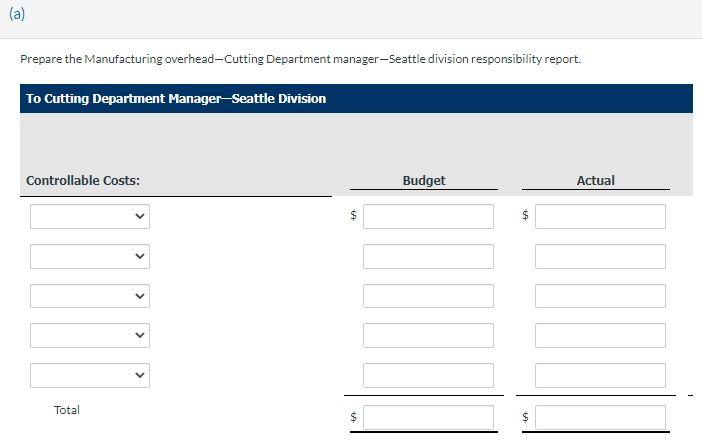Image resolution: width=702 pixels, height=440 pixels.
Task: Click the first row Budget input field
Action: 428,217
